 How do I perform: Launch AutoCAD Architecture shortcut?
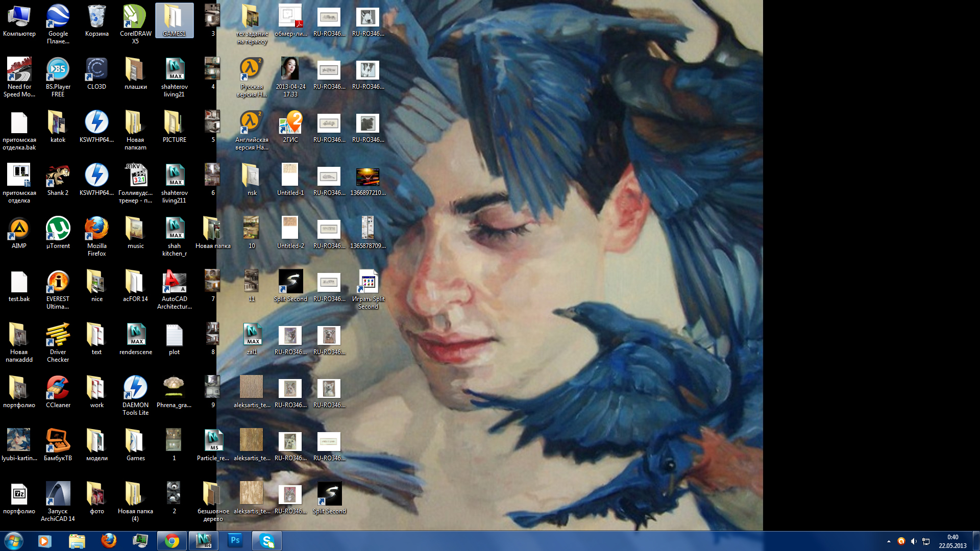coord(174,290)
